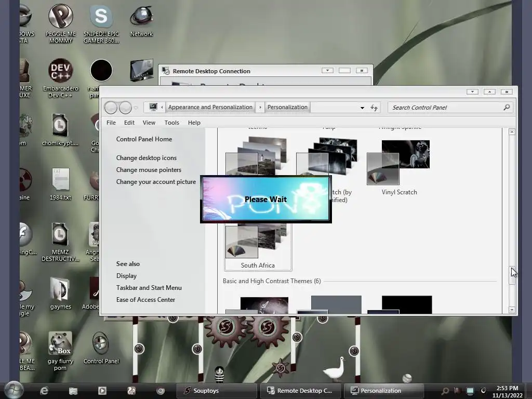532x399 pixels.
Task: Click the computer icon in address bar
Action: (x=153, y=107)
